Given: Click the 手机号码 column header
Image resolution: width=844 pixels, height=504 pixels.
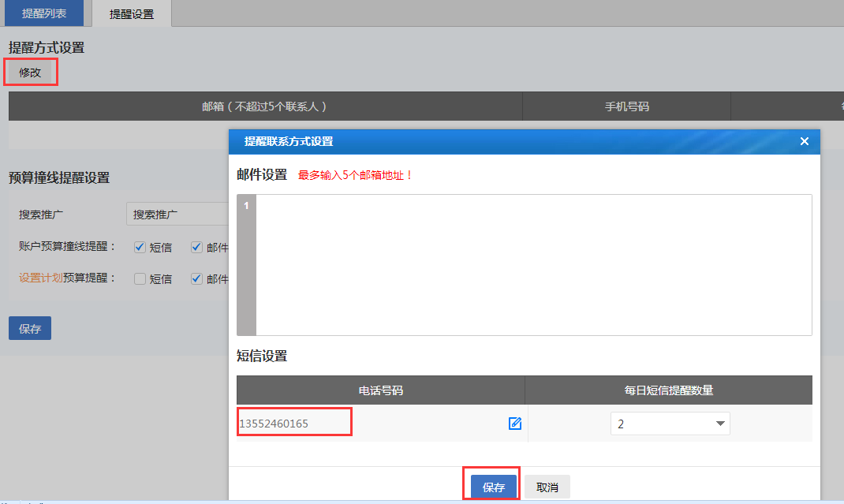Looking at the screenshot, I should click(626, 106).
